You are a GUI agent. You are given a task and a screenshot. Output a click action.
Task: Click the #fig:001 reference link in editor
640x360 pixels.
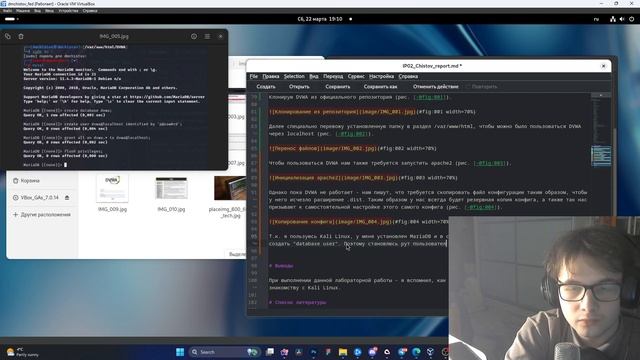pos(431,97)
